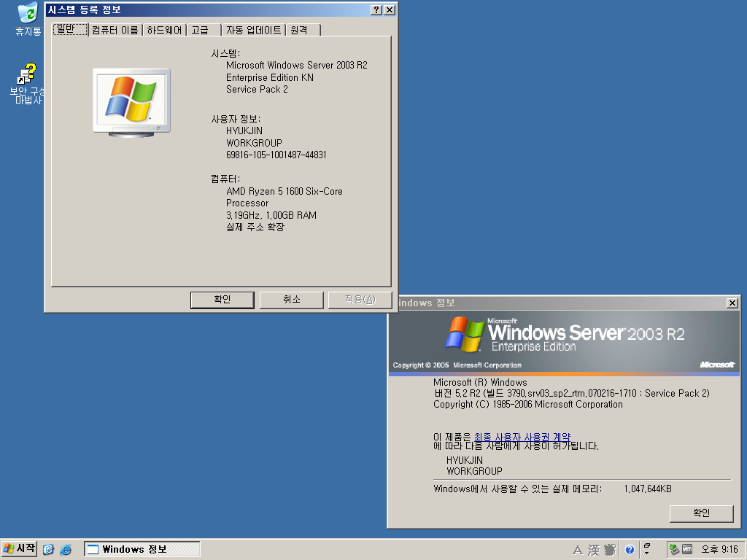
Task: Open the 최종 사용자 사용권 계약 link
Action: pos(522,437)
